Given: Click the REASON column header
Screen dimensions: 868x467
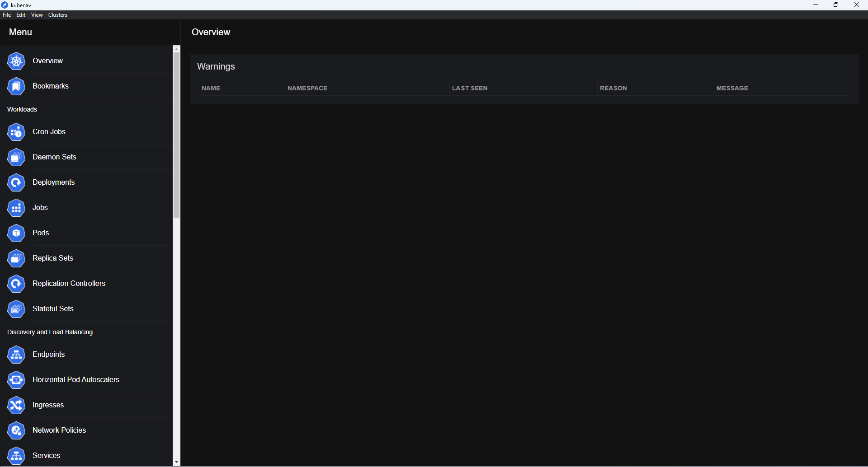Looking at the screenshot, I should 613,88.
